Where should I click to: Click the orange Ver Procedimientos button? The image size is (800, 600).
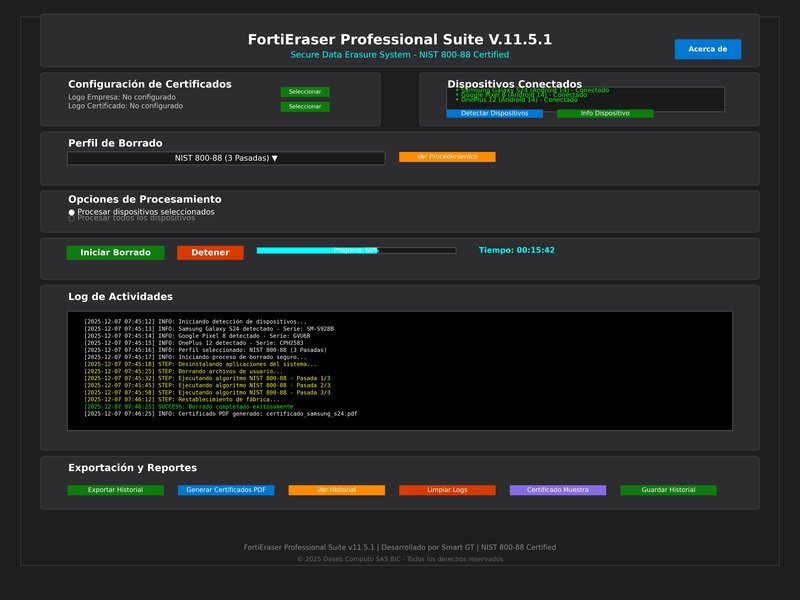447,157
